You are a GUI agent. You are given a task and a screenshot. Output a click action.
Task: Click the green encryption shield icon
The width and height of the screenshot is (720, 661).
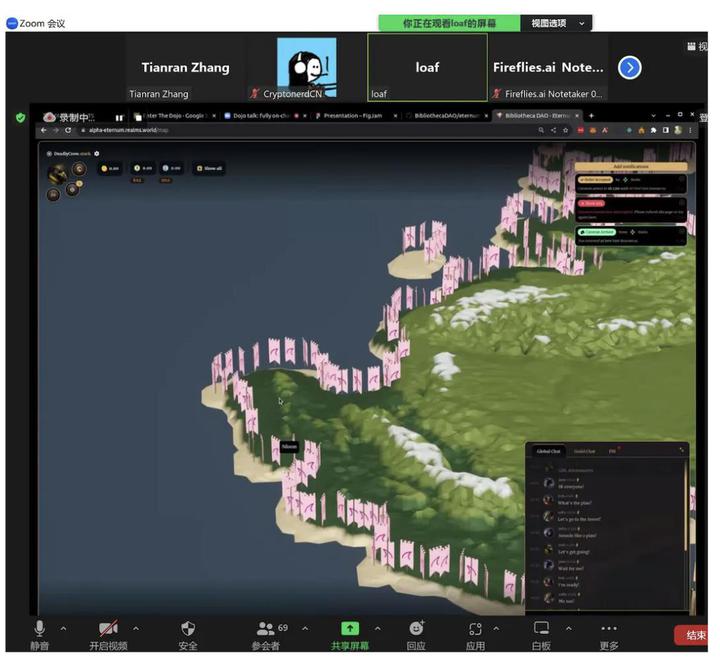click(20, 118)
